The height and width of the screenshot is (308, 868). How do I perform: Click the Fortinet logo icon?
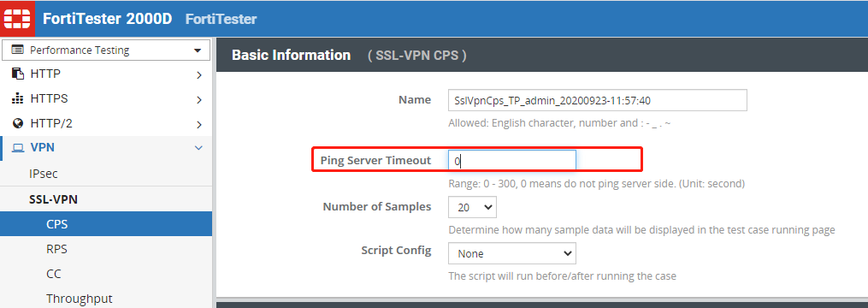point(18,19)
